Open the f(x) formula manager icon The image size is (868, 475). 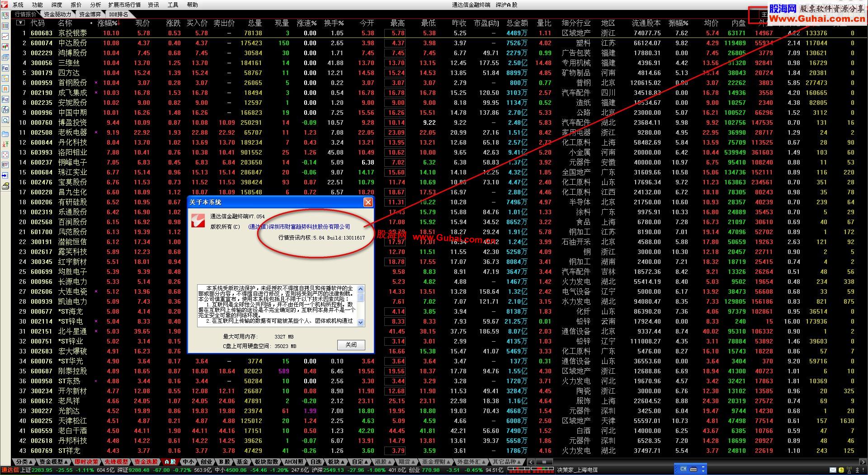pos(5,109)
